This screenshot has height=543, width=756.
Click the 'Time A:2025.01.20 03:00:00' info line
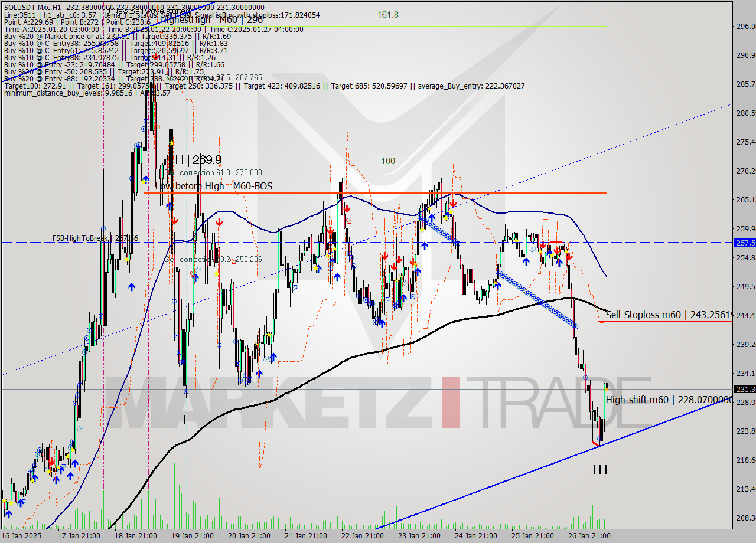point(153,29)
